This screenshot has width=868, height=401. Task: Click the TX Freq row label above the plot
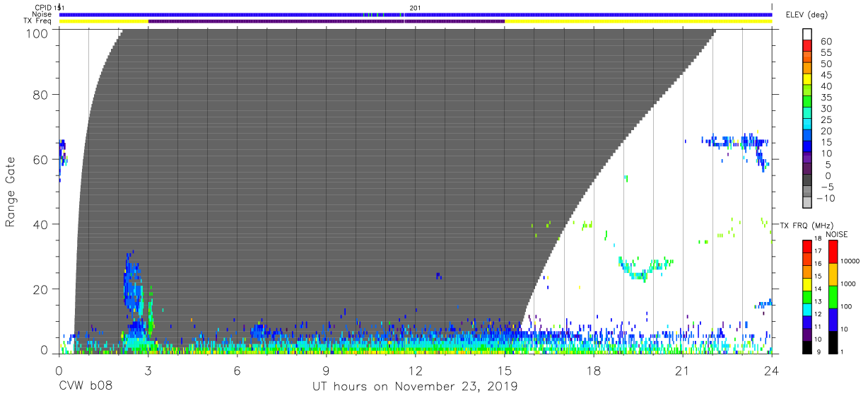pos(39,21)
